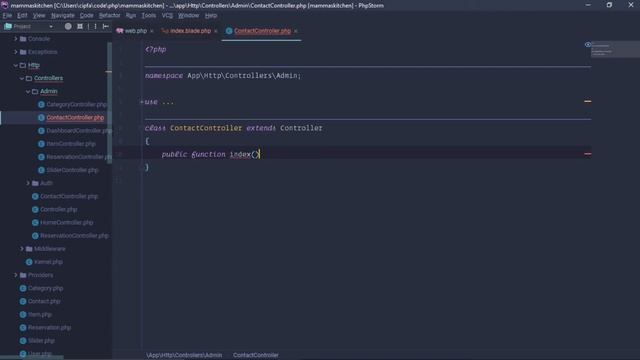Screen dimensions: 640x360
Task: Open the Window menu
Action: tap(188, 16)
